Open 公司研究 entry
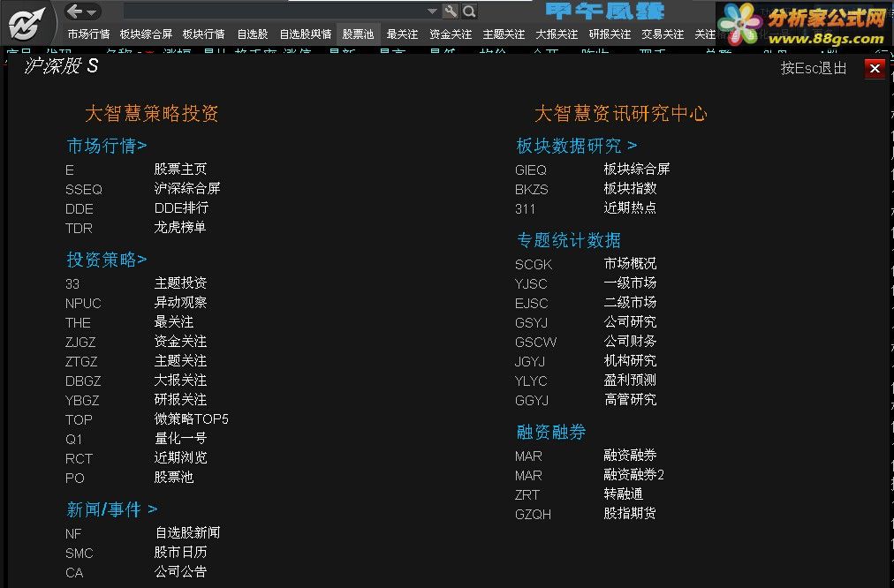 (x=630, y=322)
